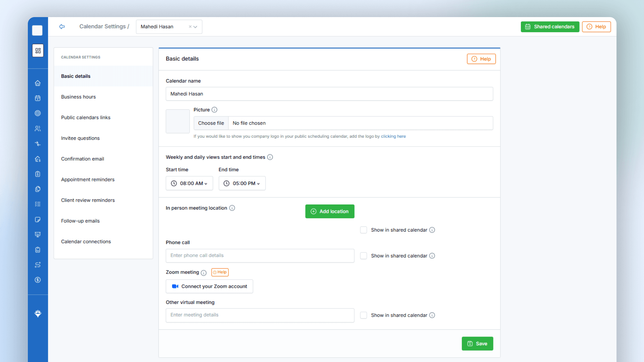Open Calendar connections settings
This screenshot has width=644, height=362.
coord(103,242)
